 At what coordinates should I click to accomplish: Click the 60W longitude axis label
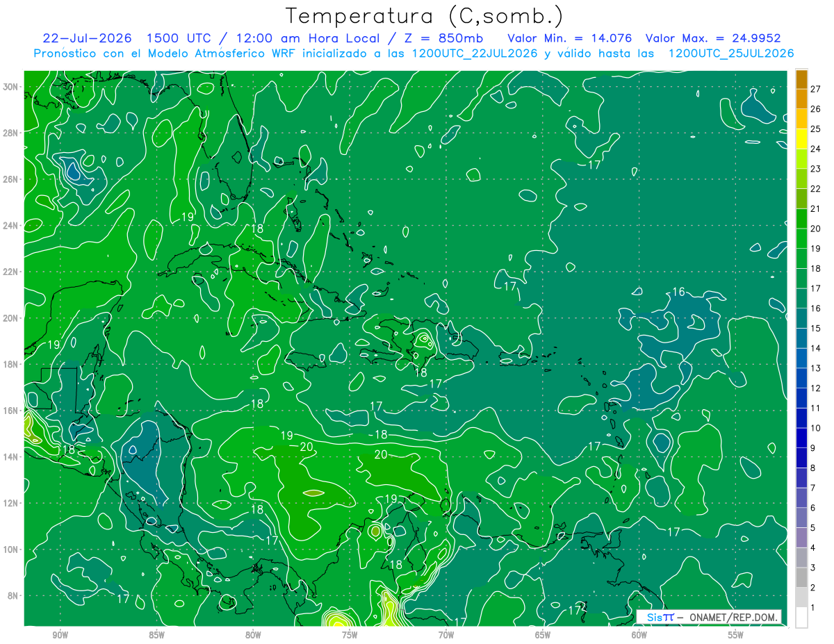point(640,635)
